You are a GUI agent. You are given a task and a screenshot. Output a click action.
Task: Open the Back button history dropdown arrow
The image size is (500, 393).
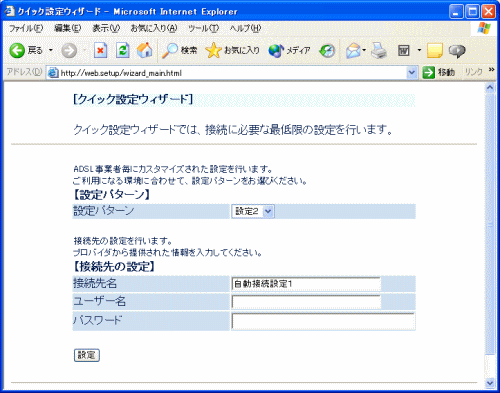click(51, 51)
